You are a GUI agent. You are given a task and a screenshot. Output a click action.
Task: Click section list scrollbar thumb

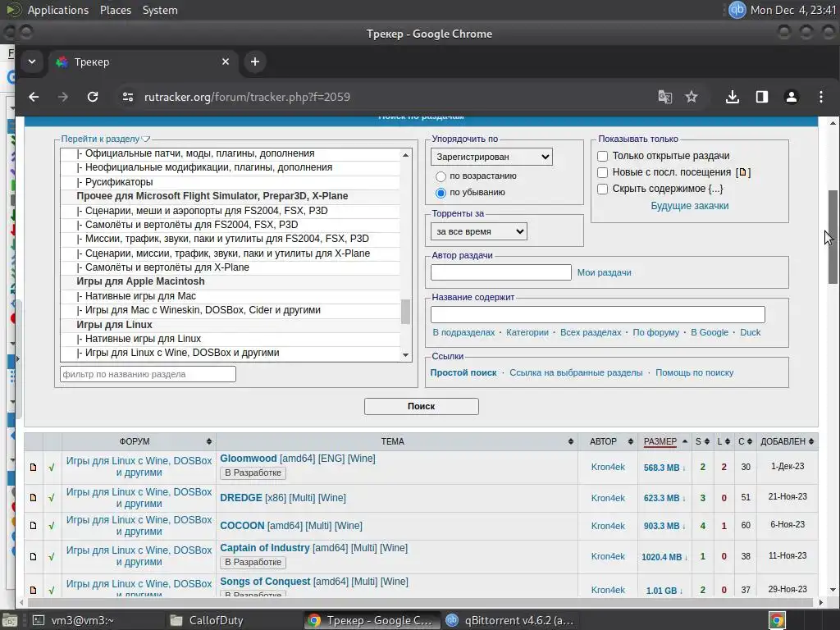[405, 311]
